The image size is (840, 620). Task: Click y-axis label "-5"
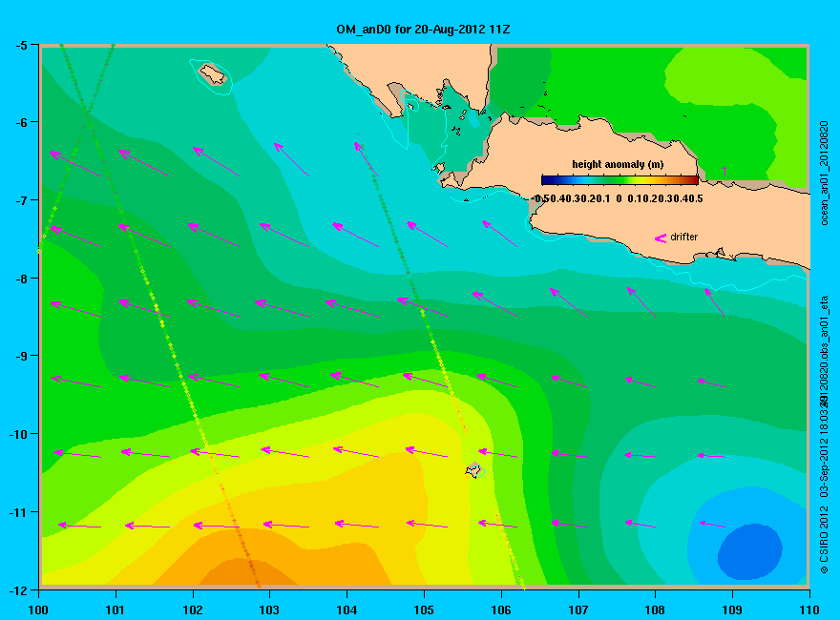[x=21, y=46]
